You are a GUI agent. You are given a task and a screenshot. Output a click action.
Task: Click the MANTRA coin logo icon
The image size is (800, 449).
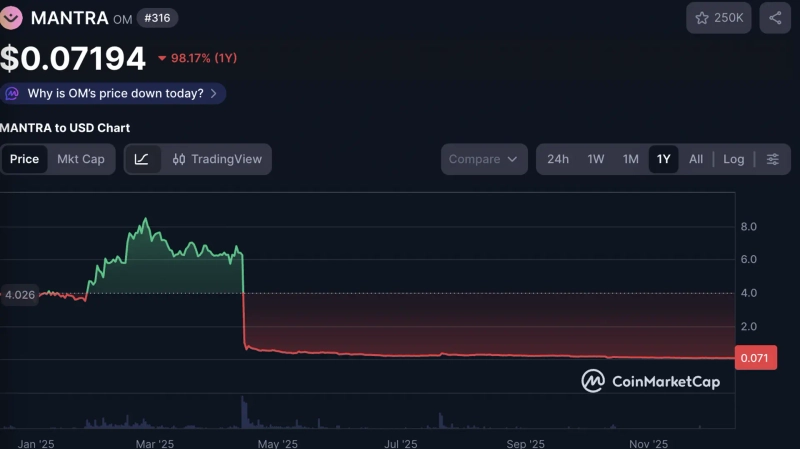(11, 17)
